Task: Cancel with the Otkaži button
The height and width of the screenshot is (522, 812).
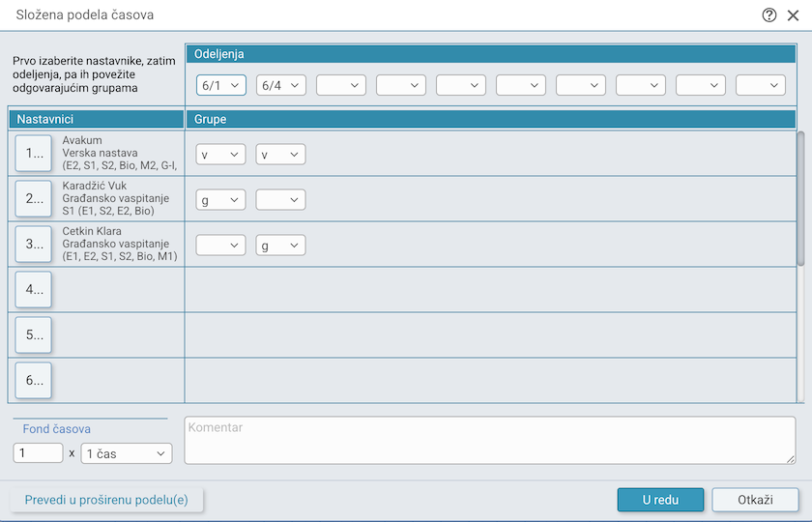Action: (755, 500)
